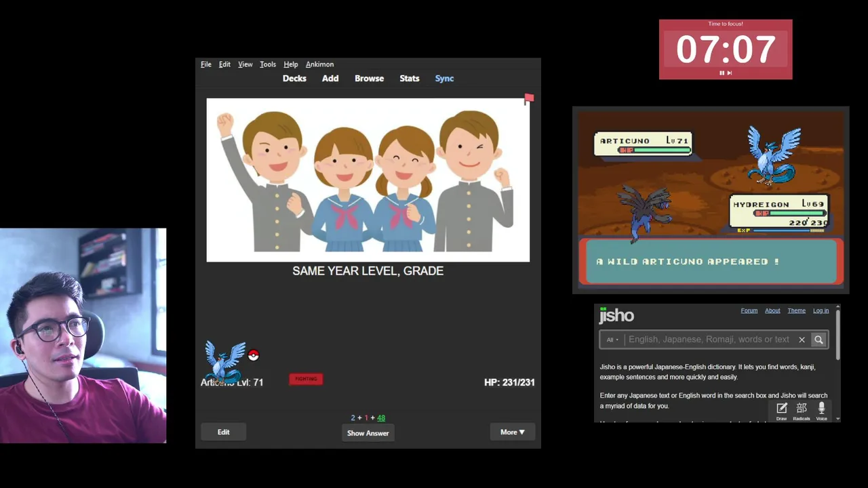Open the Edit menu in the Anki menu bar
This screenshot has height=488, width=868.
[x=224, y=64]
